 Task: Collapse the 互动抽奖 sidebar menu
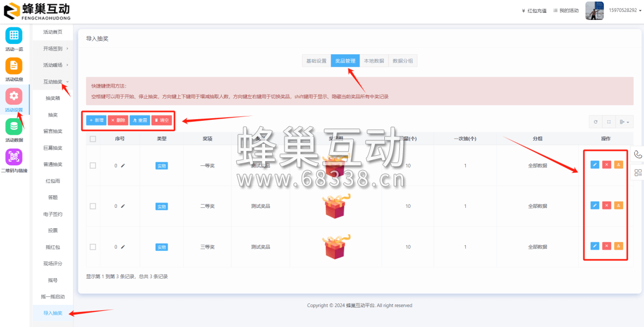tap(52, 81)
